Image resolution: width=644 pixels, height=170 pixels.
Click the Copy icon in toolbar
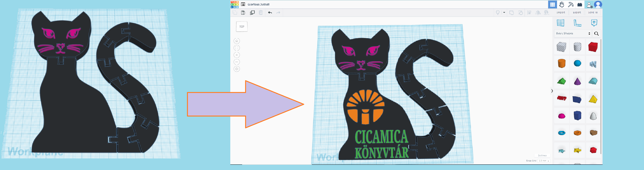coord(235,13)
